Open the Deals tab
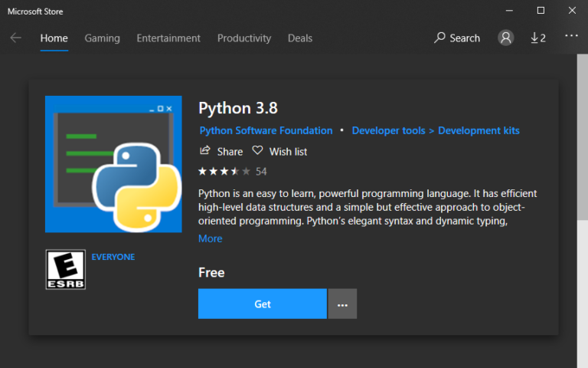Image resolution: width=588 pixels, height=368 pixels. click(300, 38)
